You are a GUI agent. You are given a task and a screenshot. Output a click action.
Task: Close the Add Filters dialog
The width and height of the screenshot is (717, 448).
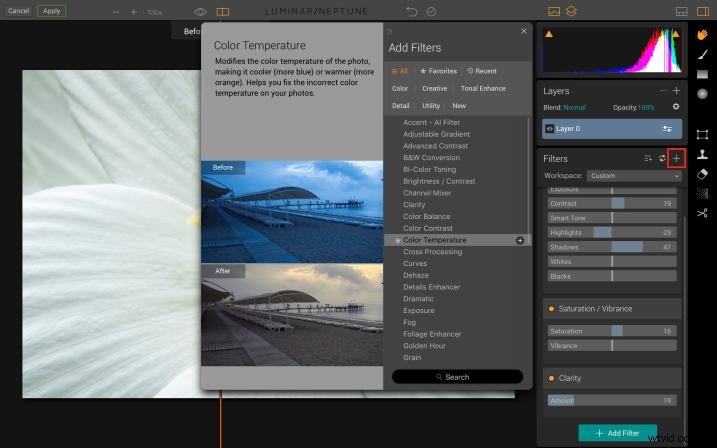[524, 31]
